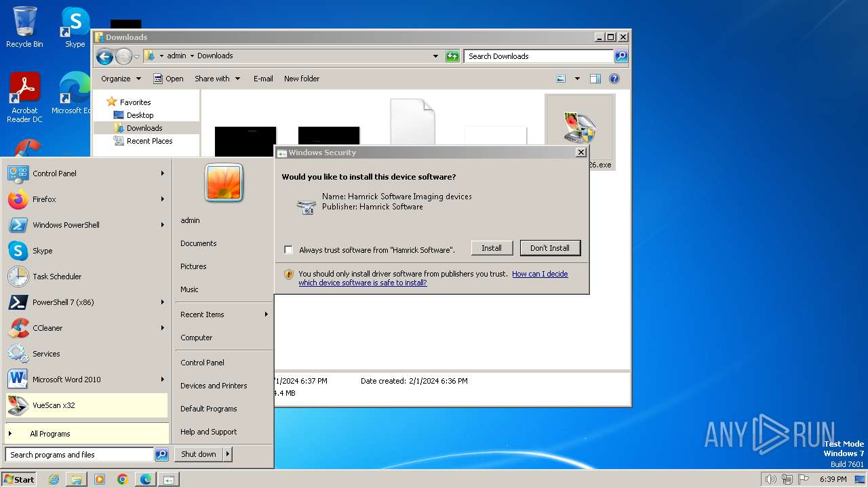This screenshot has height=488, width=868.
Task: Expand Microsoft Word 2010 jump list arrow
Action: tap(163, 380)
